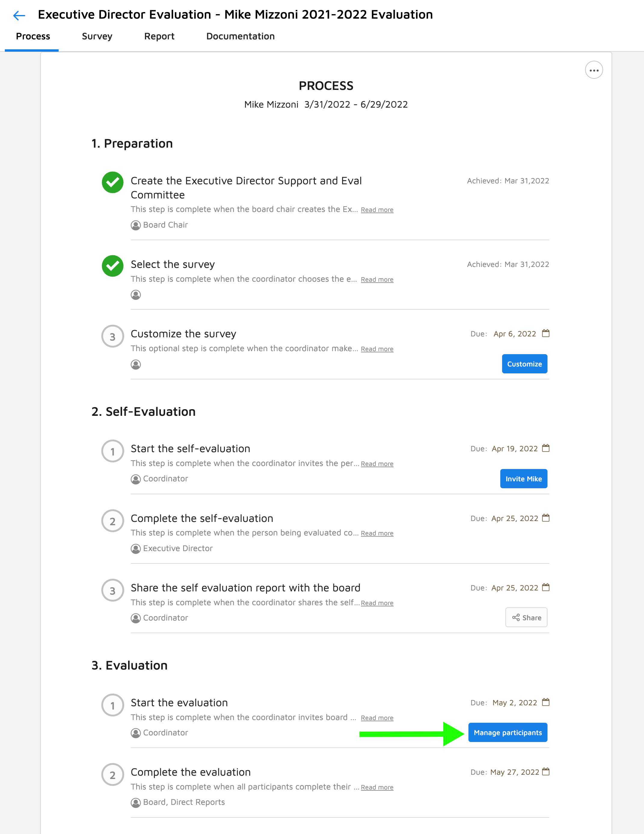Open calendar icon for Apr 6, 2022 due date
The image size is (644, 834).
tap(546, 333)
